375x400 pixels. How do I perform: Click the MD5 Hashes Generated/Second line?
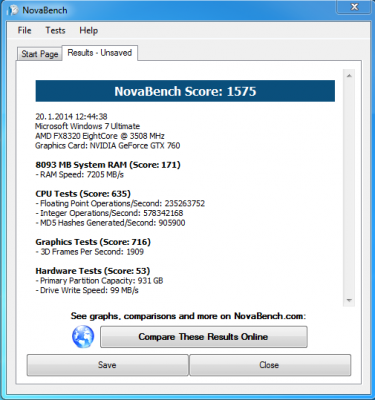pyautogui.click(x=110, y=223)
